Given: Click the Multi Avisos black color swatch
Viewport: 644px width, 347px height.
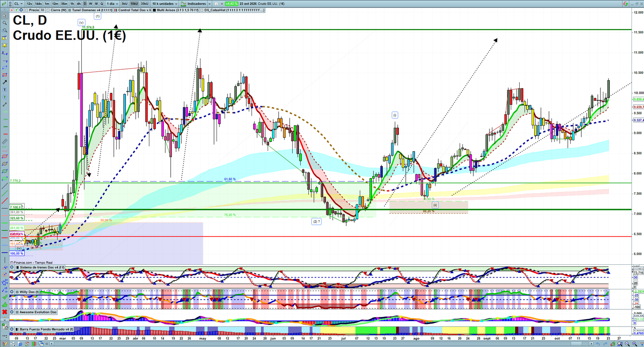Looking at the screenshot, I should click(x=155, y=10).
